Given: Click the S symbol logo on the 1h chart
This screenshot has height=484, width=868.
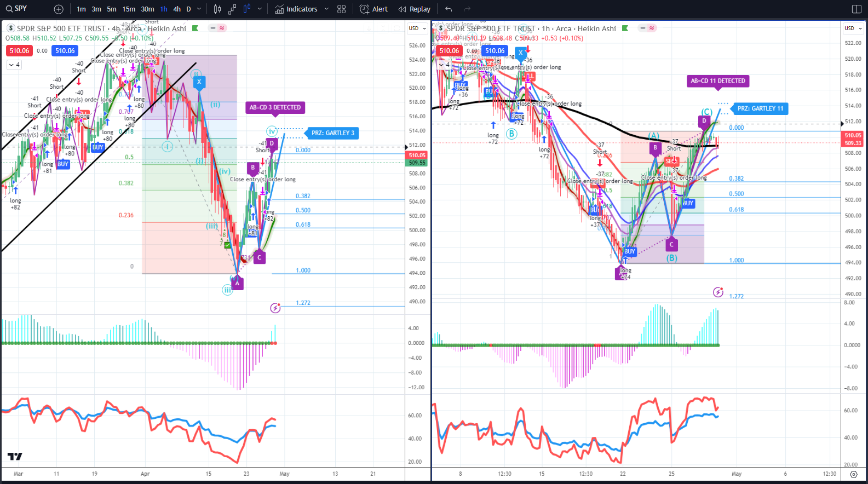Looking at the screenshot, I should tap(441, 28).
